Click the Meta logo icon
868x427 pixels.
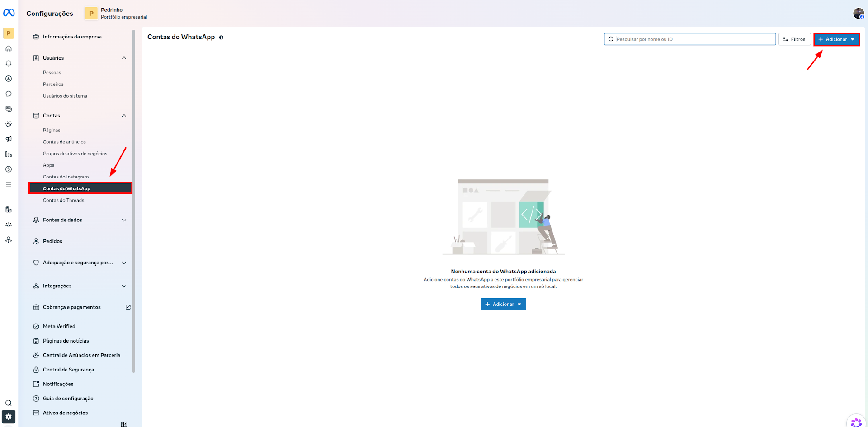point(9,13)
